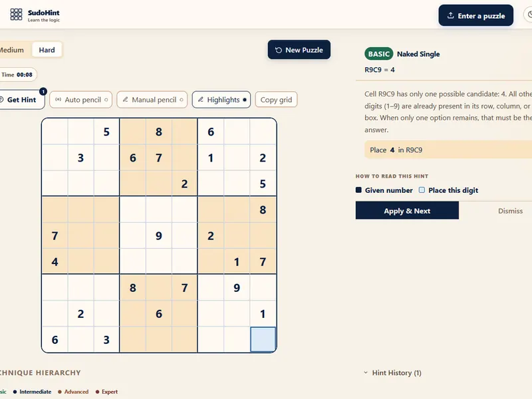Click the Intermediate legend label
532x399 pixels.
35,392
